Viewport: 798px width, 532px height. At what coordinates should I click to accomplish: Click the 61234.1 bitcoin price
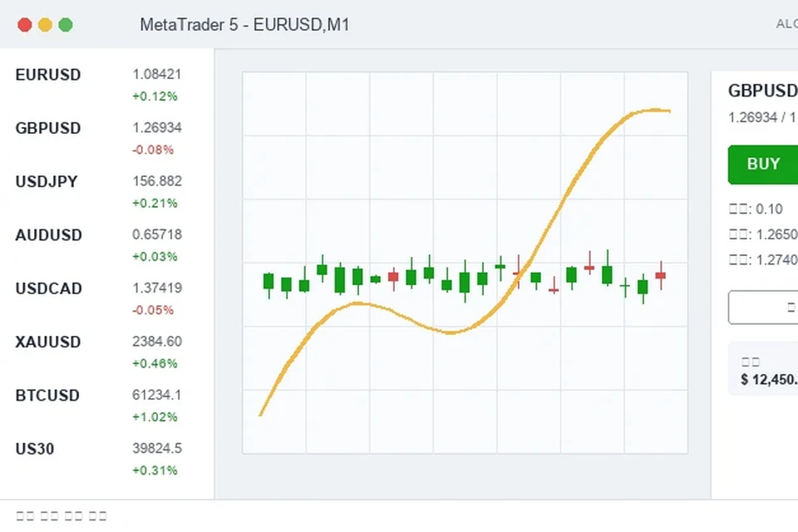tap(157, 395)
